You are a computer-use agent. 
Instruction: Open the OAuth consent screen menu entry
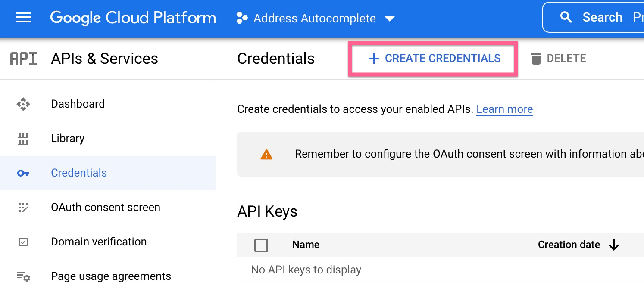105,207
